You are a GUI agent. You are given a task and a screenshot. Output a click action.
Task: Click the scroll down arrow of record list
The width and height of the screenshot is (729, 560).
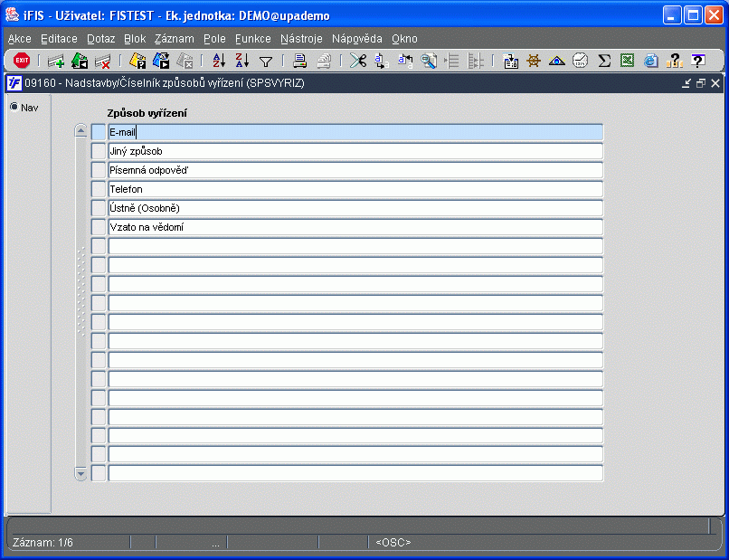[80, 474]
